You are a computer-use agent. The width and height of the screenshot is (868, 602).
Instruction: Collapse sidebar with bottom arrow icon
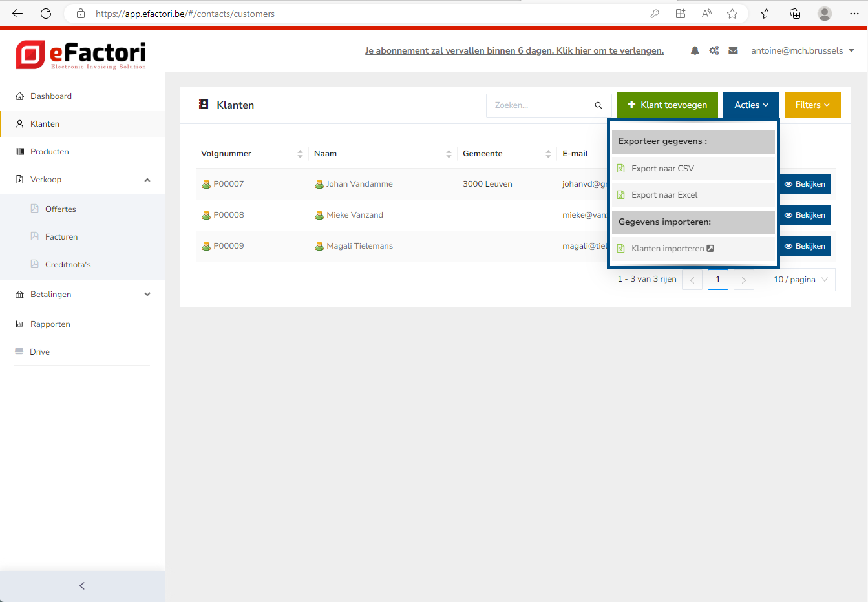pyautogui.click(x=82, y=586)
